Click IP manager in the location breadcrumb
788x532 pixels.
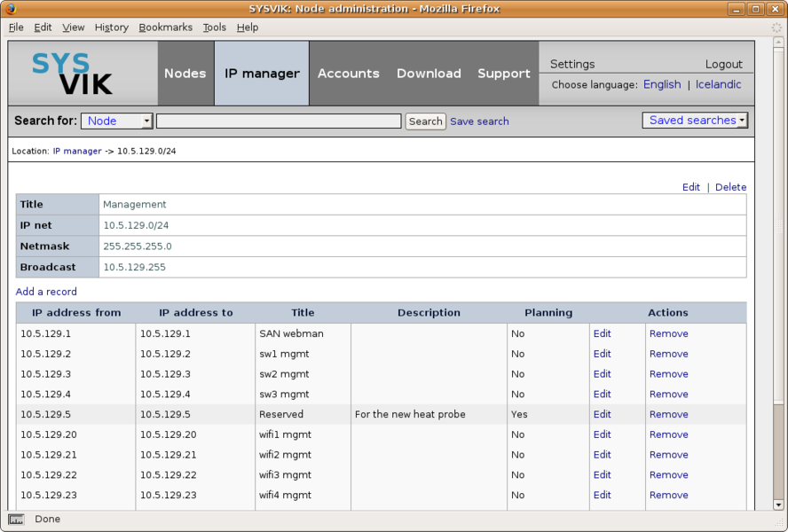pos(77,152)
